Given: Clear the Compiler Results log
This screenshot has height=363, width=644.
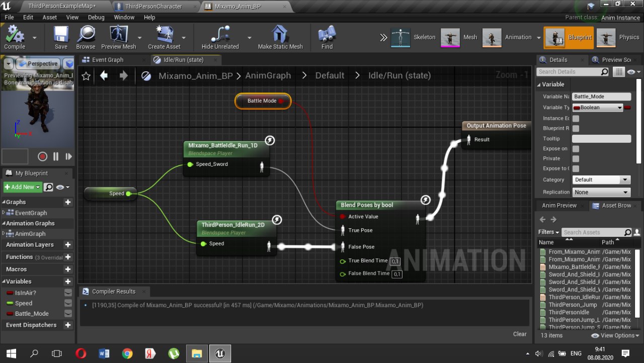Looking at the screenshot, I should point(520,334).
